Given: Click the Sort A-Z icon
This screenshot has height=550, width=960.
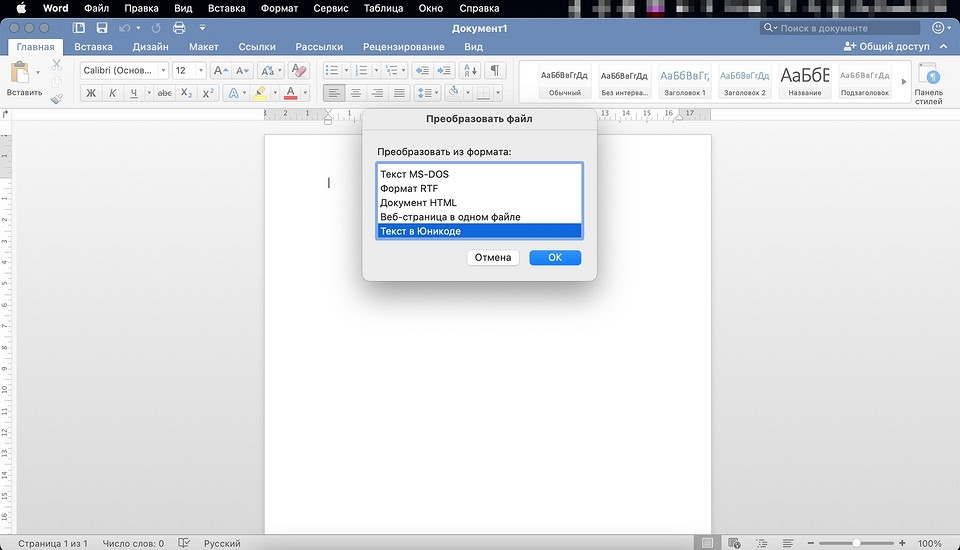Looking at the screenshot, I should [469, 71].
